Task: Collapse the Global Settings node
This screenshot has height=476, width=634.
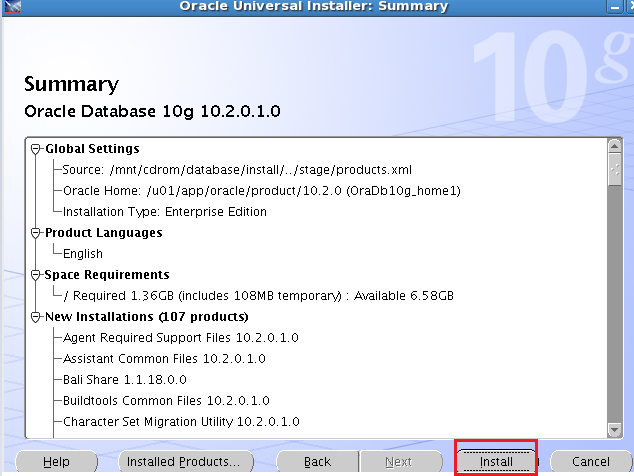Action: 36,149
